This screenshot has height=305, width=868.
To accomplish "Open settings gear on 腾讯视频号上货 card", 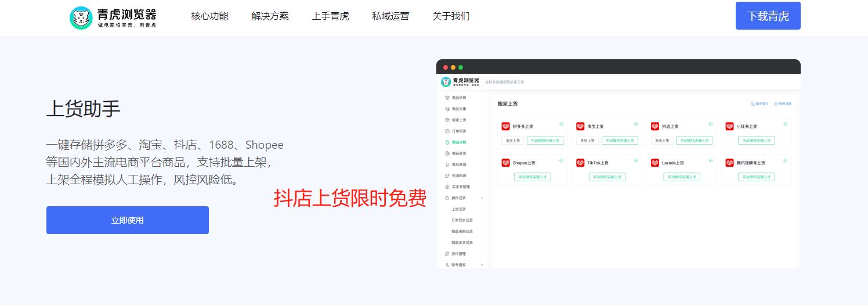I will point(786,160).
